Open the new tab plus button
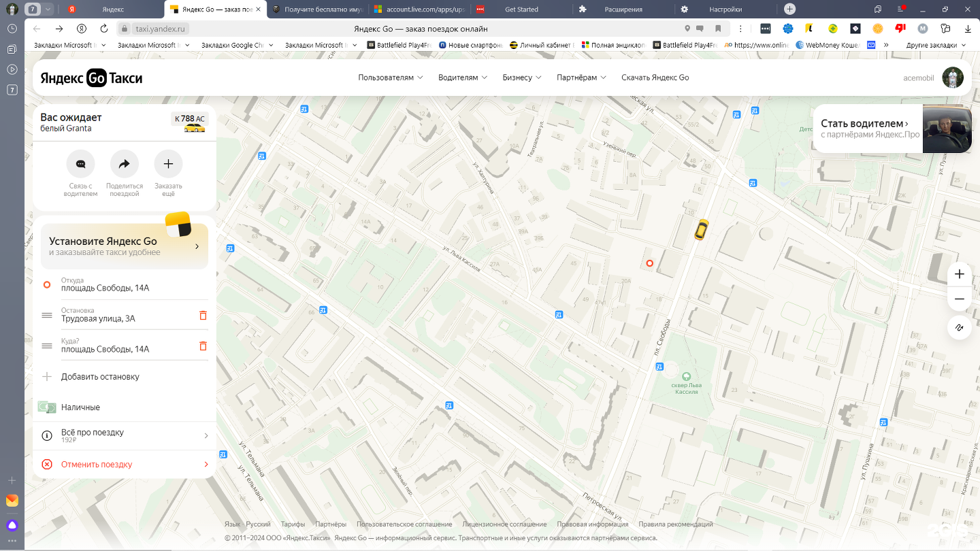The image size is (980, 551). [x=789, y=9]
